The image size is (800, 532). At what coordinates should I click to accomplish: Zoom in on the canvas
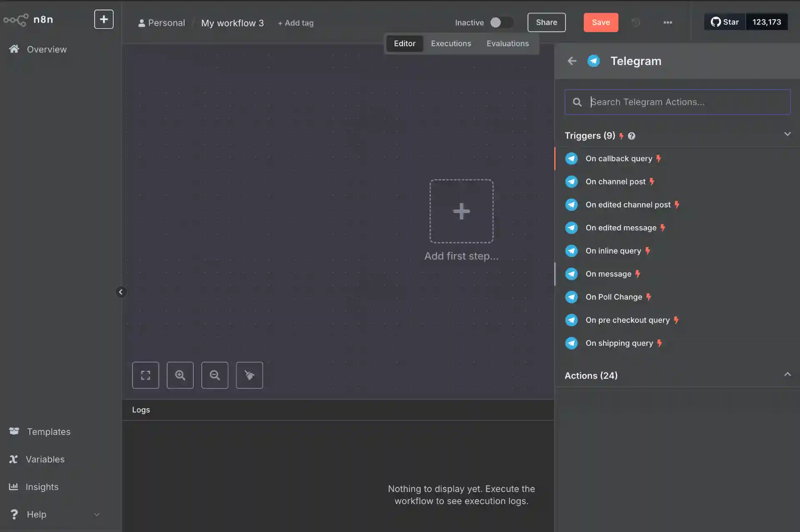tap(180, 375)
